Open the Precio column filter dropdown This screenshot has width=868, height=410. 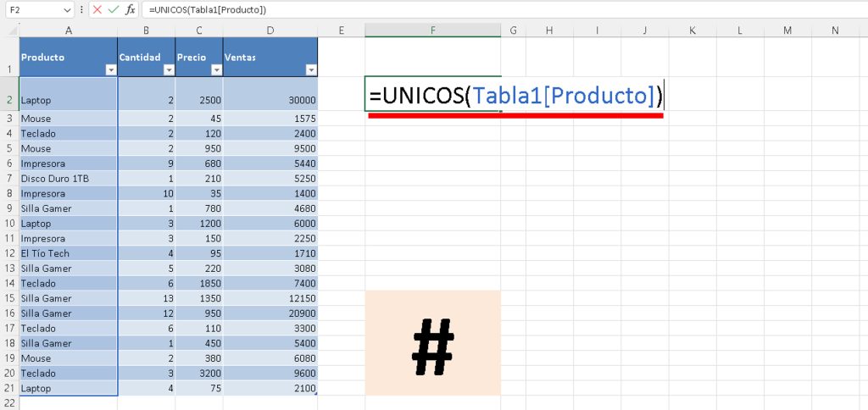click(215, 70)
